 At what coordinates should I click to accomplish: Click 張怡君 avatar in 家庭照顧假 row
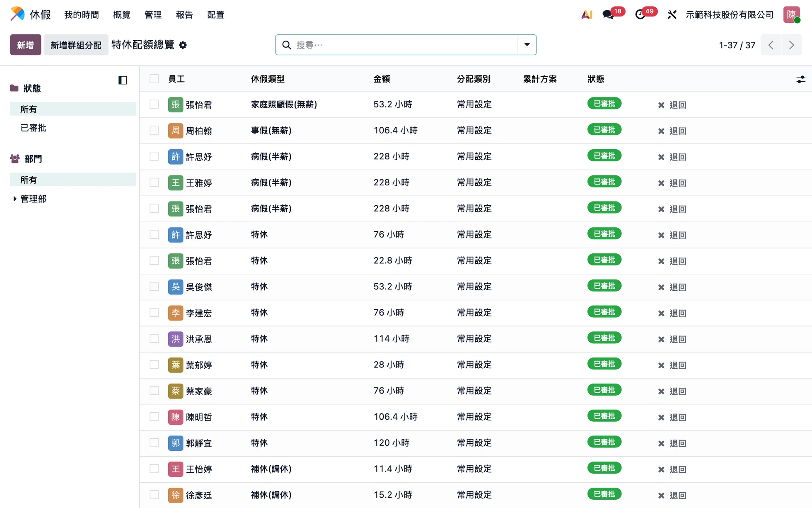point(176,105)
